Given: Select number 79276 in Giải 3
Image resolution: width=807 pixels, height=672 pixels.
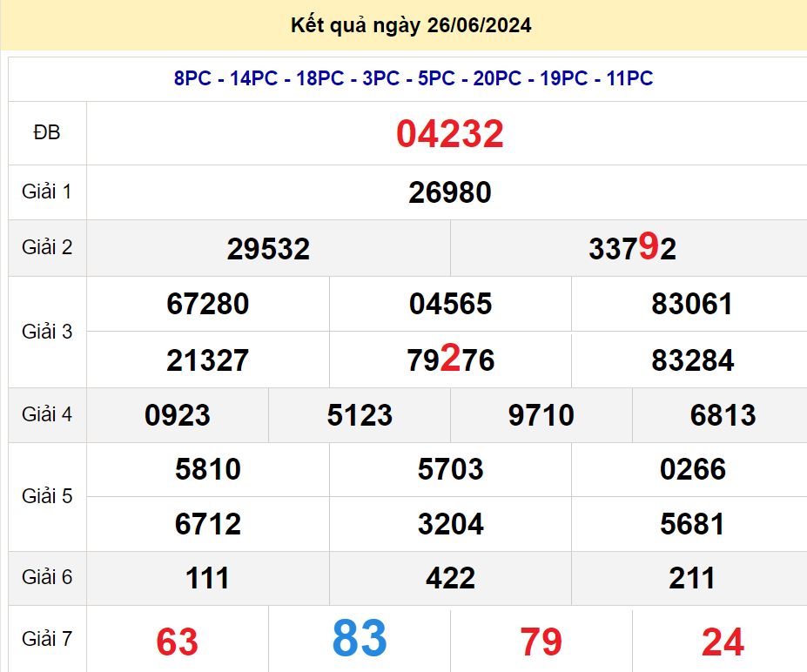Looking at the screenshot, I should [x=450, y=360].
